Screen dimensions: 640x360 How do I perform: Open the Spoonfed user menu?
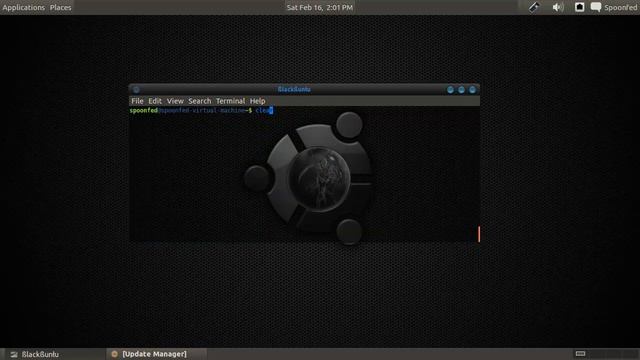[x=620, y=7]
